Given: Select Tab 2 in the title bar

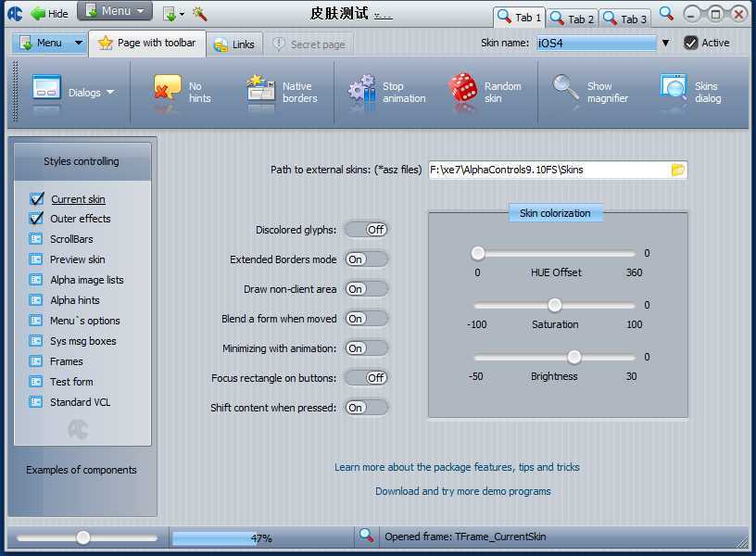Looking at the screenshot, I should [572, 18].
